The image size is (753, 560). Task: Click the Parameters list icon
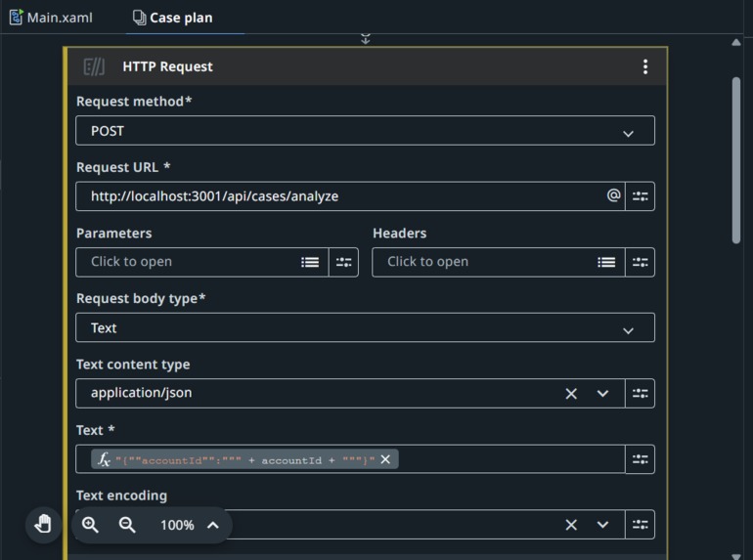[310, 262]
